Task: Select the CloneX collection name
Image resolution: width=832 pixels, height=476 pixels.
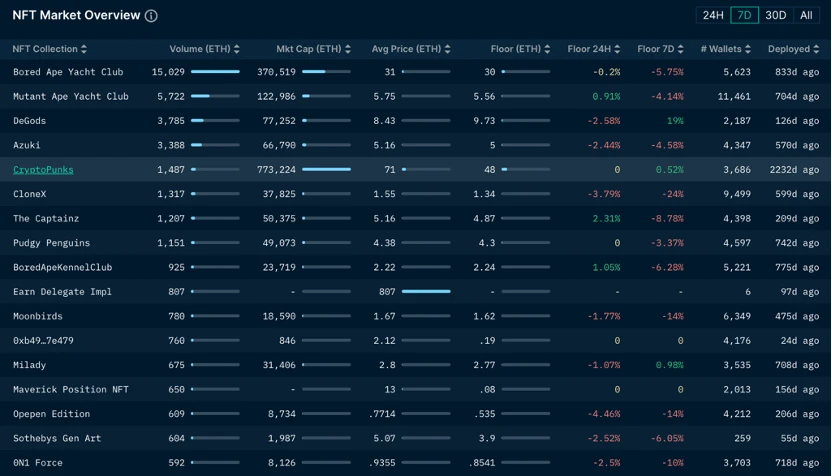Action: click(x=29, y=194)
